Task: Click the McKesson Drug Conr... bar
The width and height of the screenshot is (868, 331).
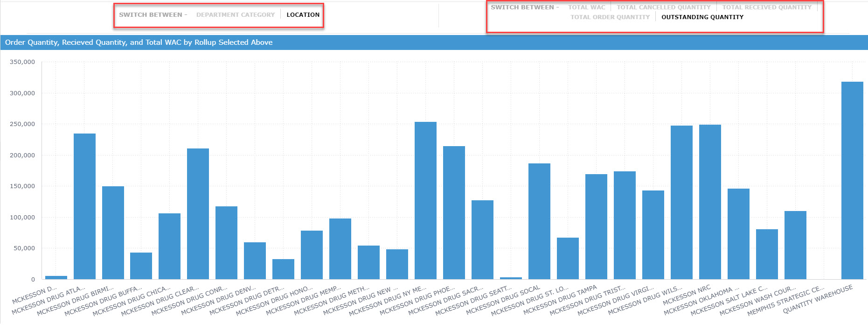Action: coord(226,243)
